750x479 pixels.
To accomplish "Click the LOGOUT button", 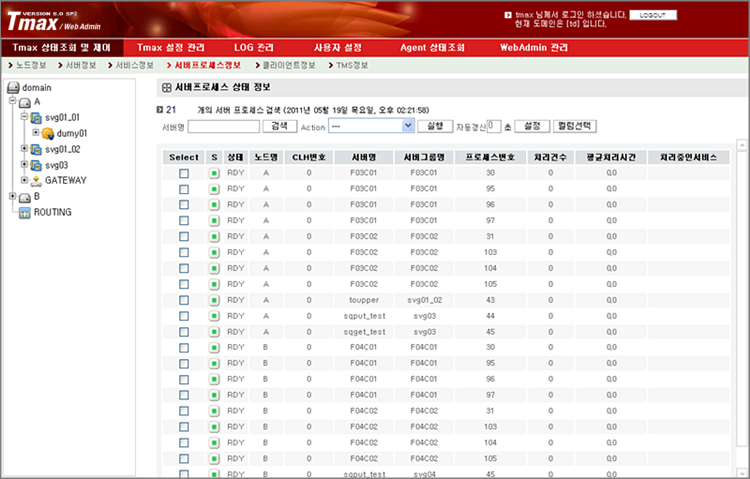I will tap(653, 15).
